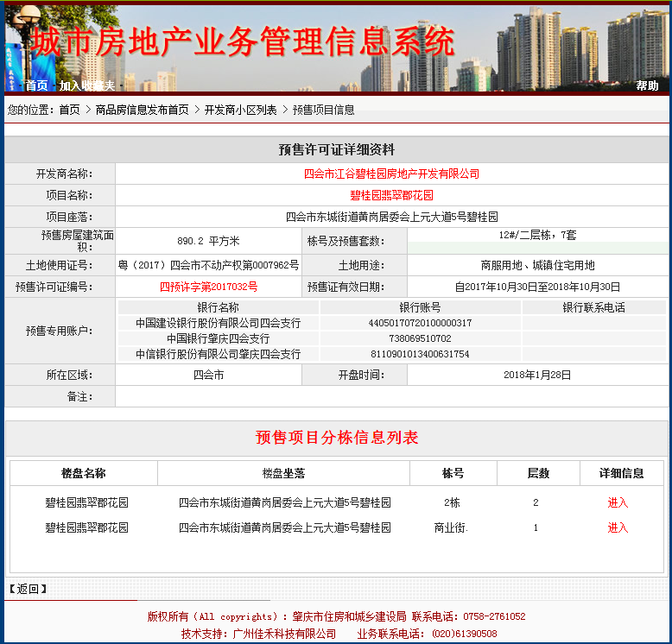Open 商品房信息发布首页 breadcrumb link
The height and width of the screenshot is (644, 672).
click(142, 110)
